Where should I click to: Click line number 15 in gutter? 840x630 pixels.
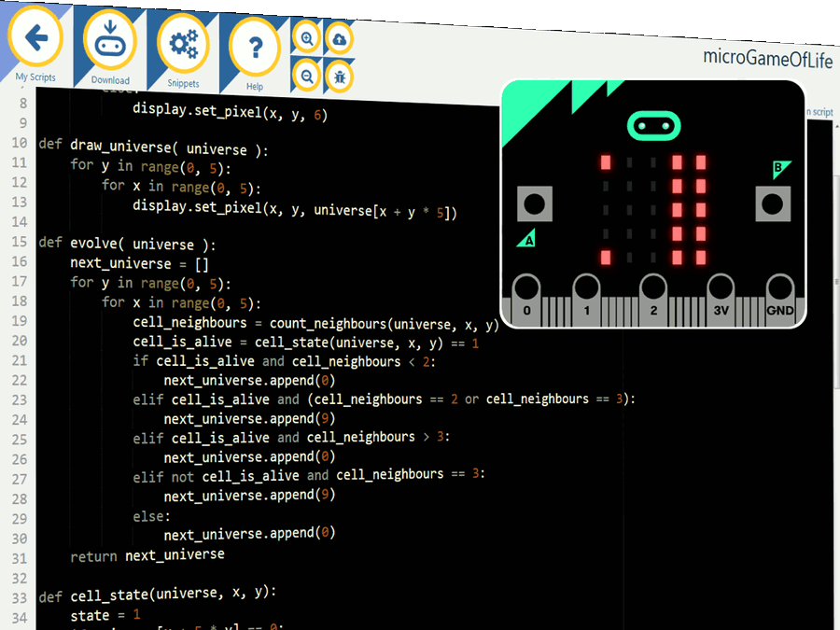(20, 242)
